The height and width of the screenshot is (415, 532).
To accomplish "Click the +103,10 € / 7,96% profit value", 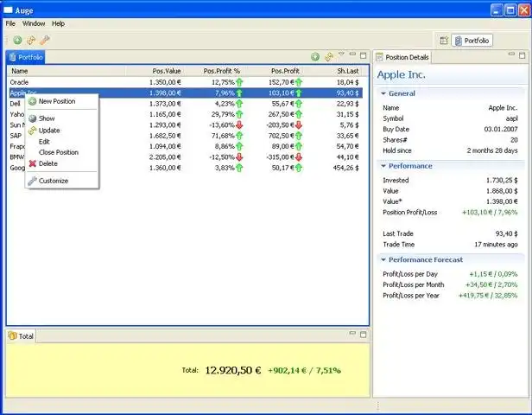I will click(490, 212).
